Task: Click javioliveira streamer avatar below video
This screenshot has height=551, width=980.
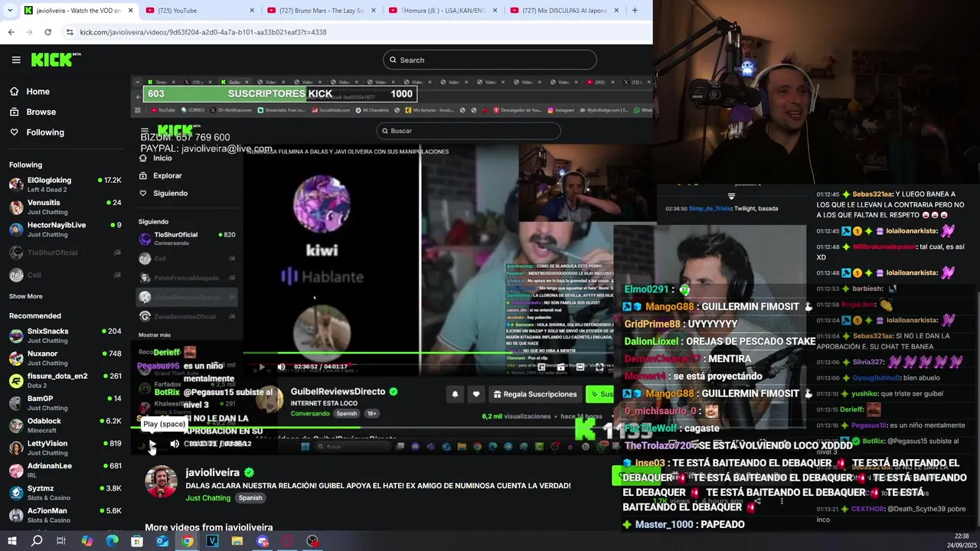Action: [161, 482]
